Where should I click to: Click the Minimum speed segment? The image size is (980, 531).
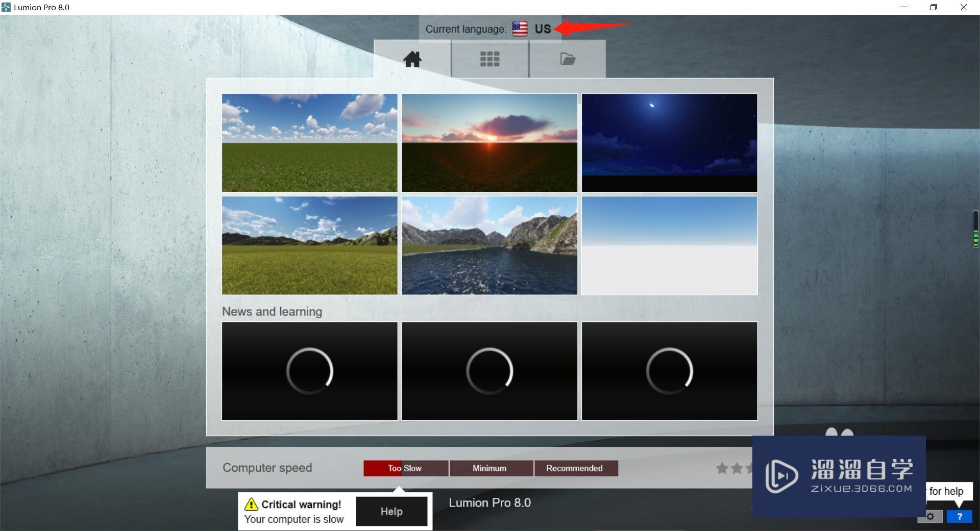point(492,468)
